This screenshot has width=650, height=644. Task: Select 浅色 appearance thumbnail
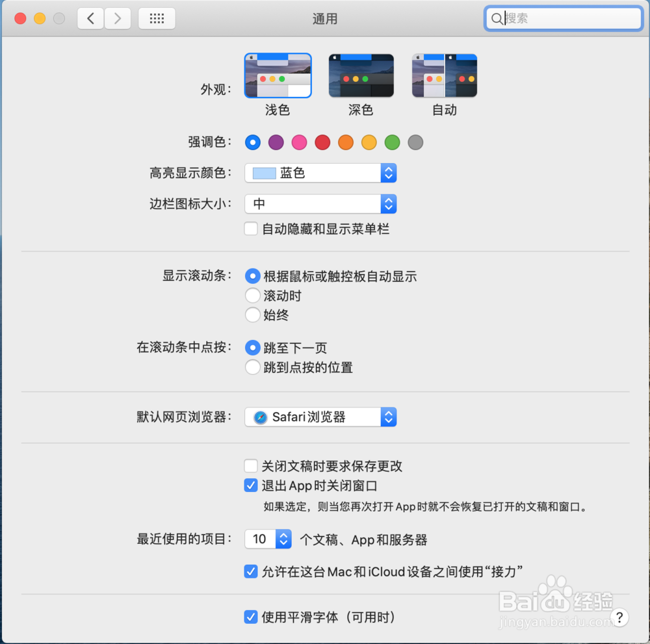point(278,75)
